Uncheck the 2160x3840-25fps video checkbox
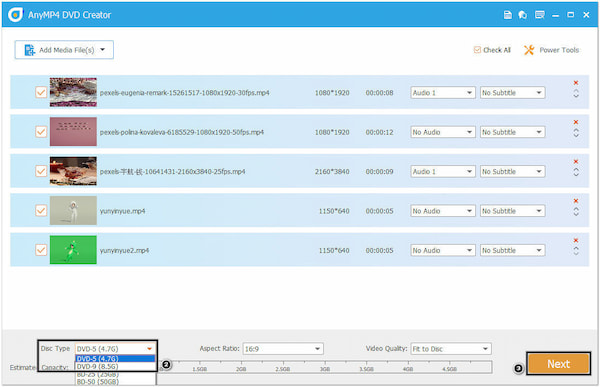 41,171
